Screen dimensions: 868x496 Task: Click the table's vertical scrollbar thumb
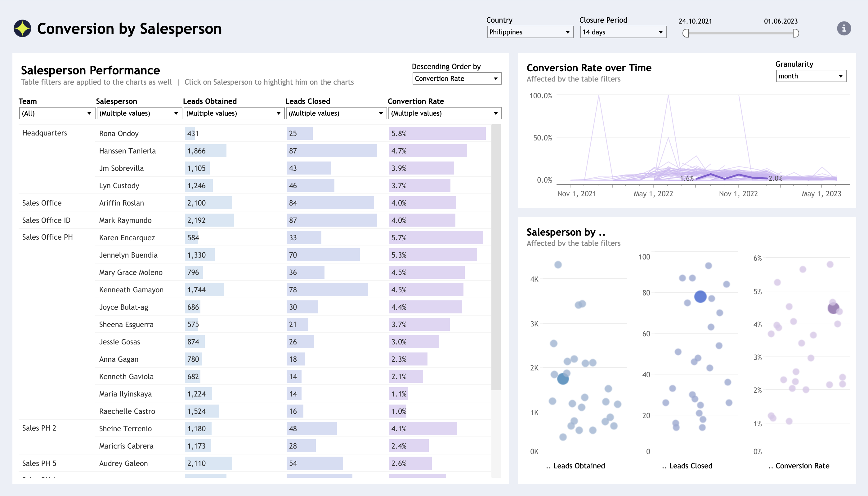click(x=496, y=257)
